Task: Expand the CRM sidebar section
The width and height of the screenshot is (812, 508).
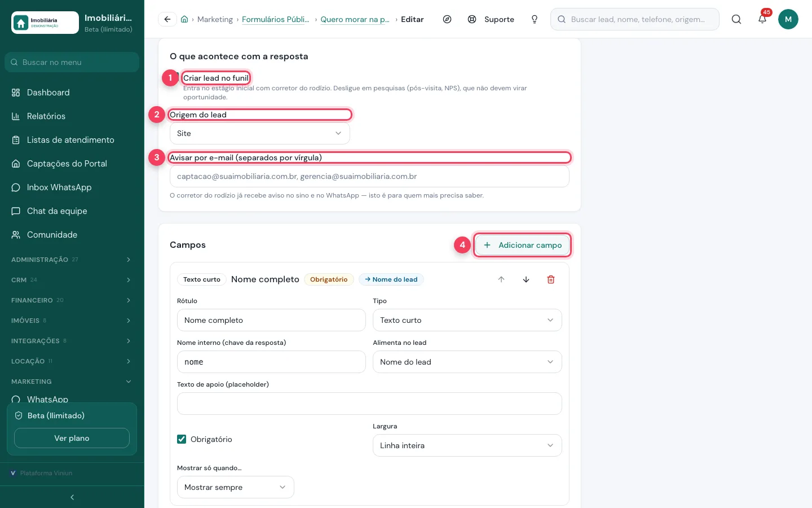Action: [x=72, y=280]
